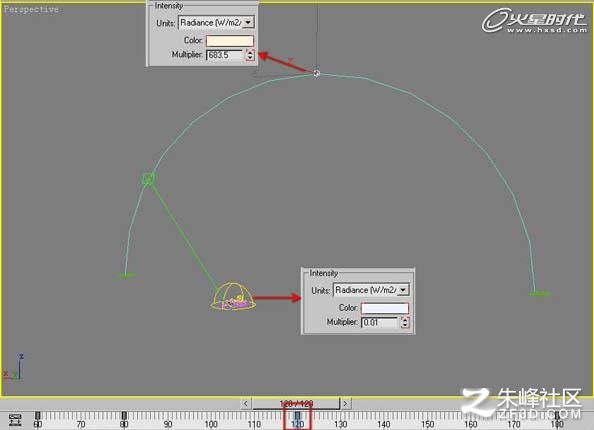
Task: Open the lower Radiance units dropdown
Action: click(403, 290)
